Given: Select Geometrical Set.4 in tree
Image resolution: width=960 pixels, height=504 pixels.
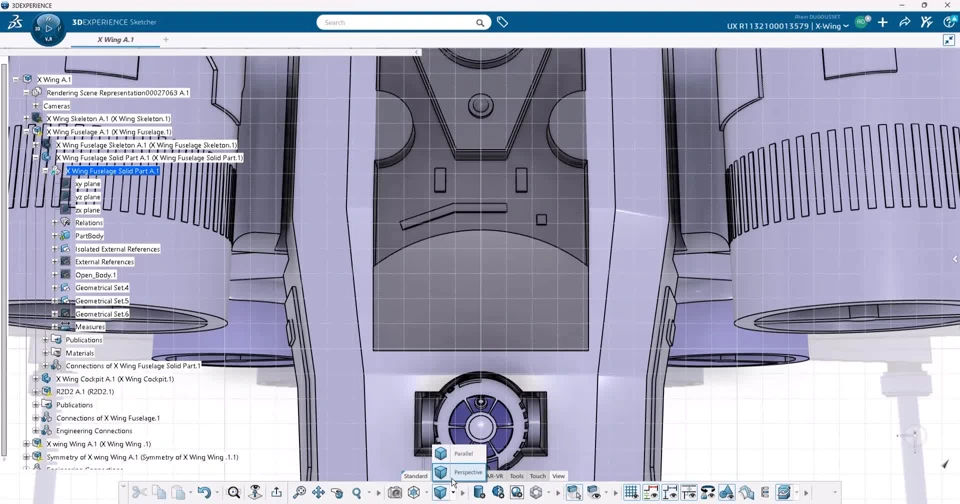Looking at the screenshot, I should click(x=102, y=288).
